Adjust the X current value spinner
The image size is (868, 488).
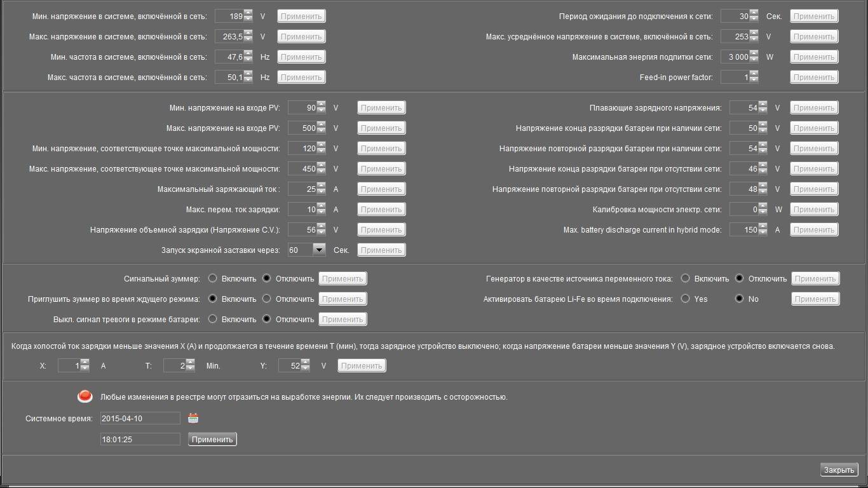pyautogui.click(x=85, y=366)
